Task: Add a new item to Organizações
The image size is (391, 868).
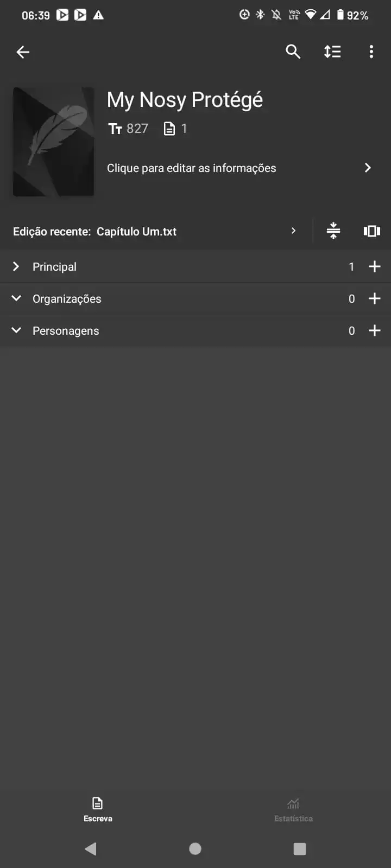Action: click(x=375, y=298)
